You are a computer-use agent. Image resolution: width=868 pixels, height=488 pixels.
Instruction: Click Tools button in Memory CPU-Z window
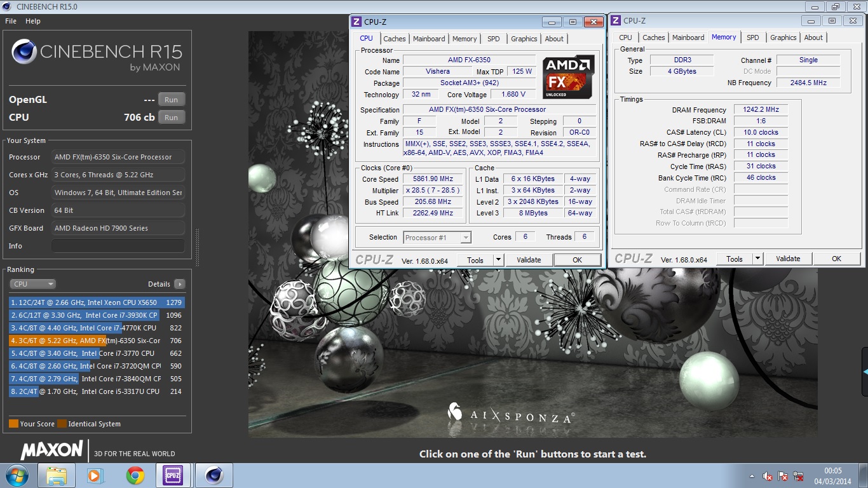tap(735, 259)
